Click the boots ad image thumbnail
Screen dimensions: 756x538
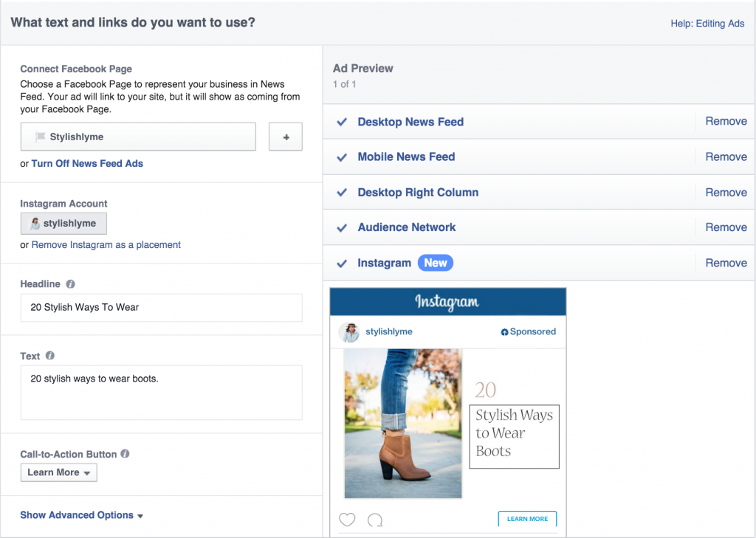coord(403,423)
